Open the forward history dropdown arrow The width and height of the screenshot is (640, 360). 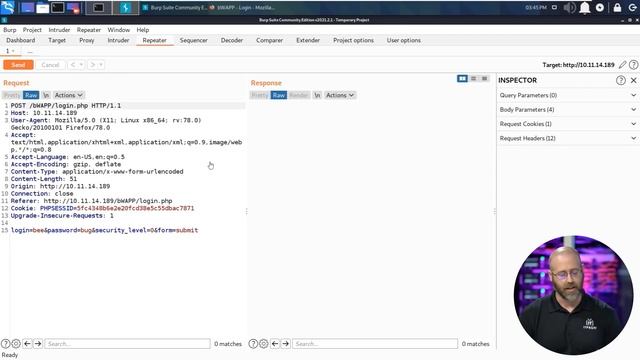101,64
